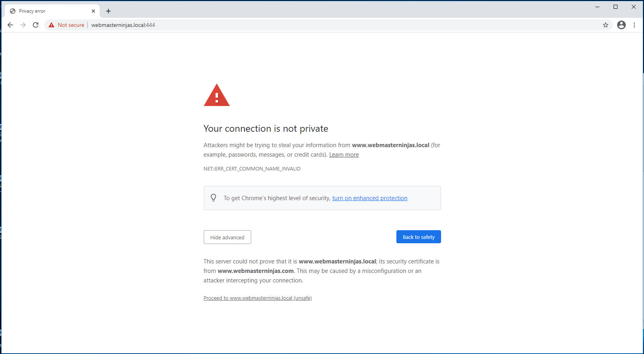Screen dimensions: 644x354
Task: Click the lightbulb icon in the security tip box
Action: pos(214,197)
